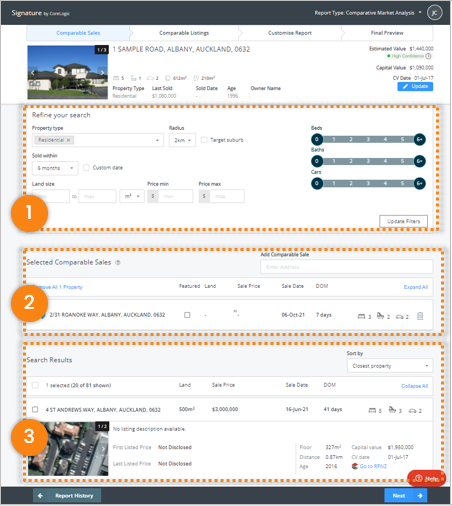Click the Add Comparable Sale address field

[x=347, y=267]
